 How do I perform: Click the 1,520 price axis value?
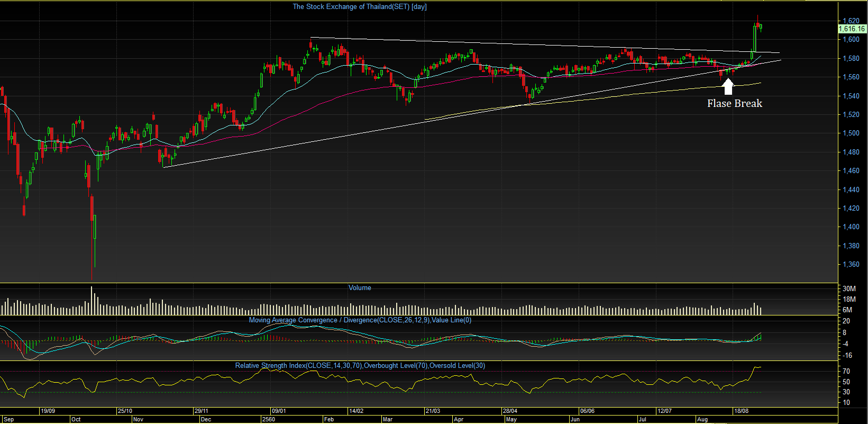[x=851, y=114]
